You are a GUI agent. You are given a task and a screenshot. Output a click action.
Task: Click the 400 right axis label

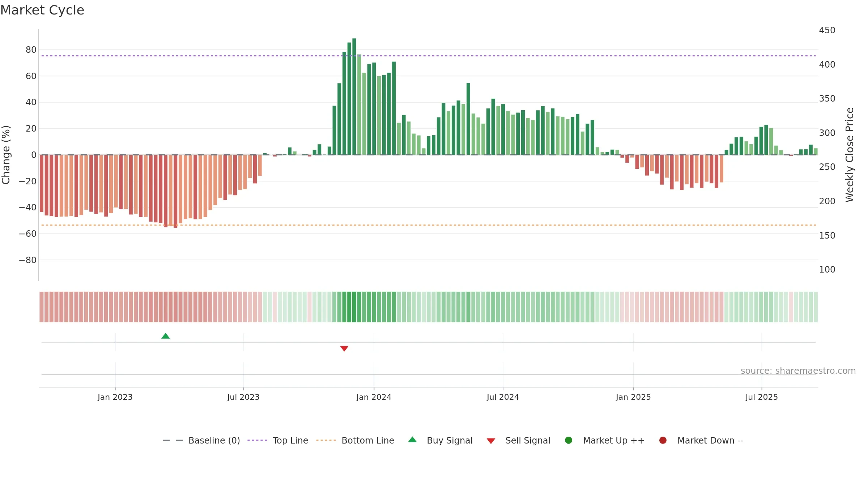click(827, 65)
